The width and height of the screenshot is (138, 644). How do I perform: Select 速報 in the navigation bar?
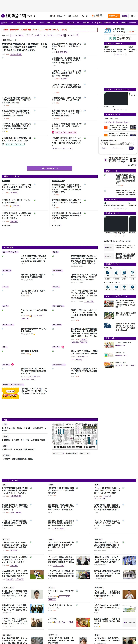coord(18,23)
